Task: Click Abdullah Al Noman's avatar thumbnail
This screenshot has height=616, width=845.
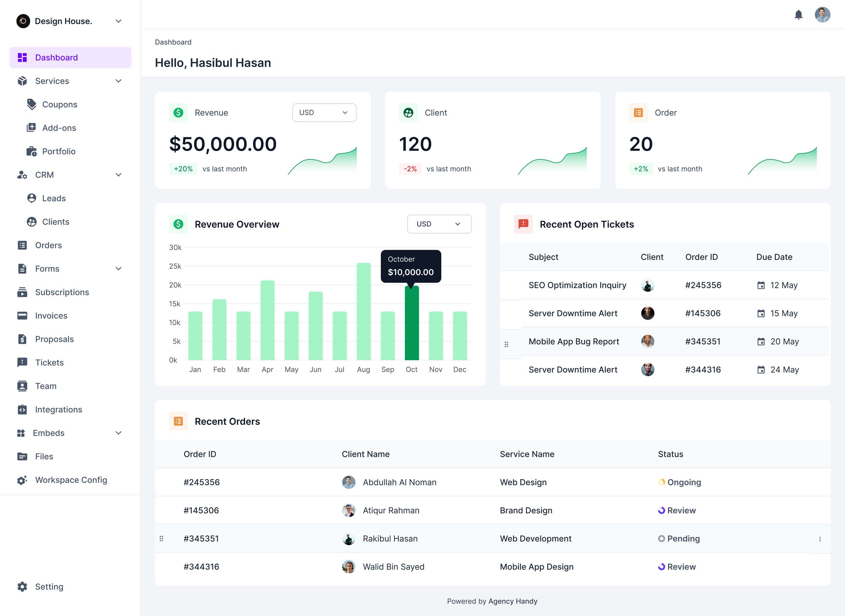Action: coord(349,482)
